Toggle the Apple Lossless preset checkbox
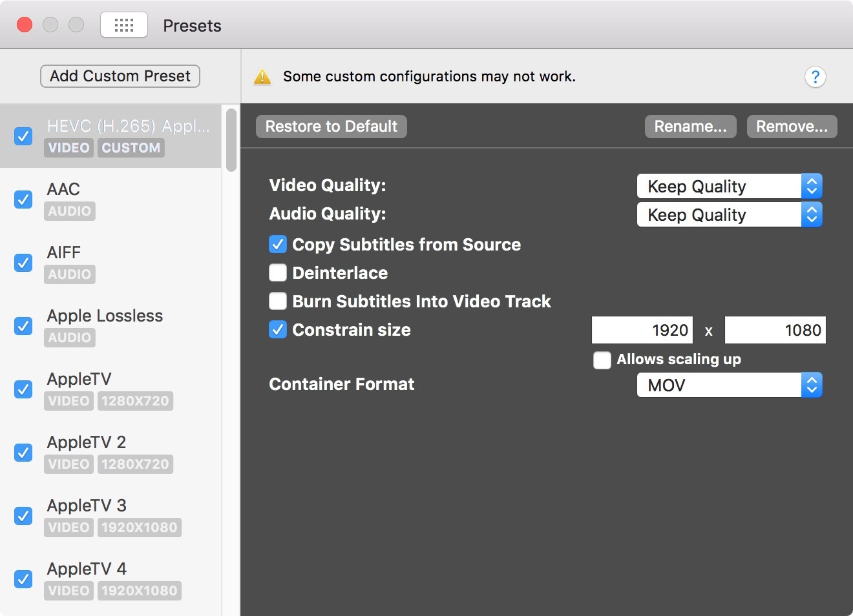This screenshot has height=616, width=853. coord(23,326)
